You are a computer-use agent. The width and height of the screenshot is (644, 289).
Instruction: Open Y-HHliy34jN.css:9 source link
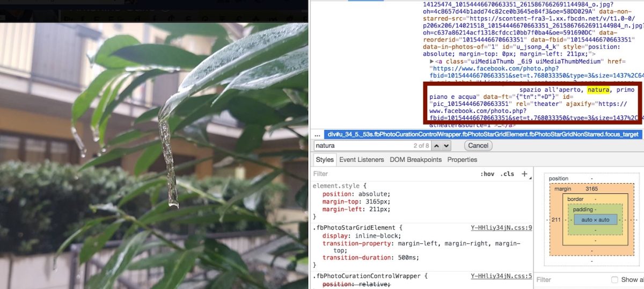click(x=501, y=228)
